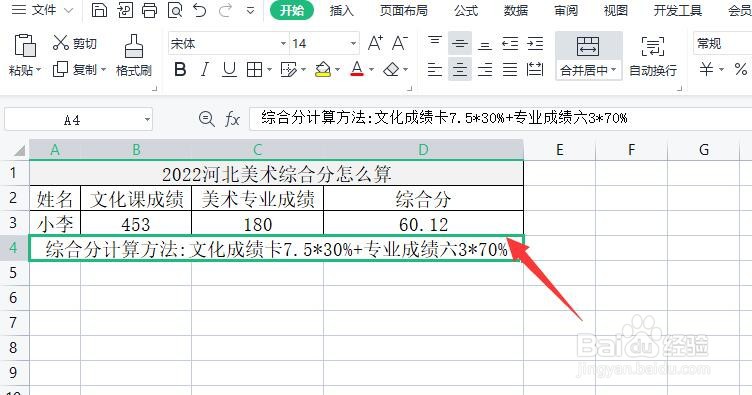This screenshot has width=752, height=395.
Task: Click zoom magnifier beside formula bar
Action: pos(207,118)
